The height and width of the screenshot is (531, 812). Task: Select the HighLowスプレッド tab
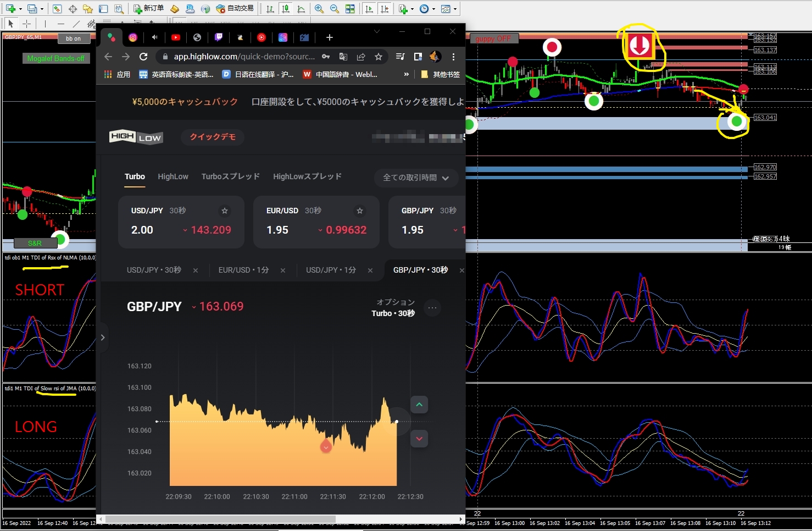click(308, 176)
